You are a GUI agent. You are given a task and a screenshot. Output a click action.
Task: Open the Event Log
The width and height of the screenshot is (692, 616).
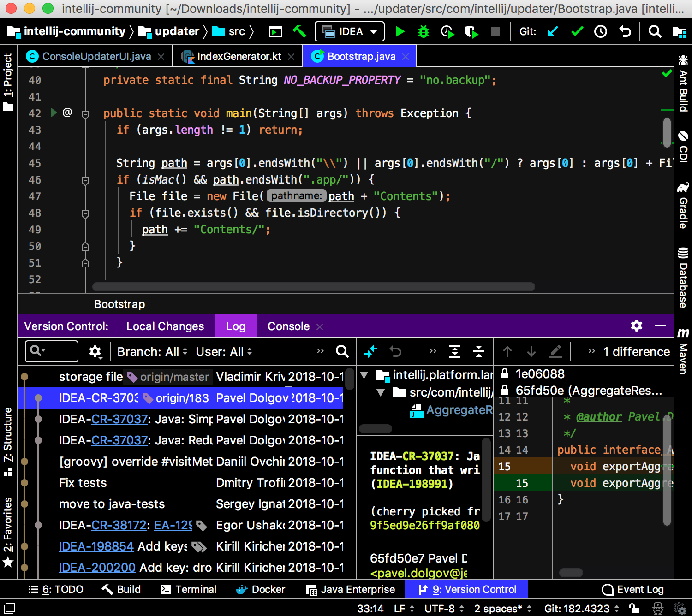633,589
